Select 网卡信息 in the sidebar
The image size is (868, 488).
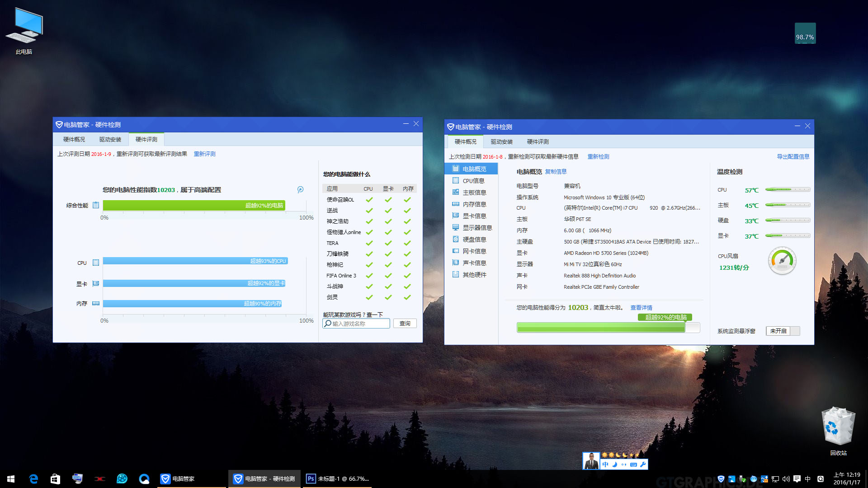pos(471,251)
